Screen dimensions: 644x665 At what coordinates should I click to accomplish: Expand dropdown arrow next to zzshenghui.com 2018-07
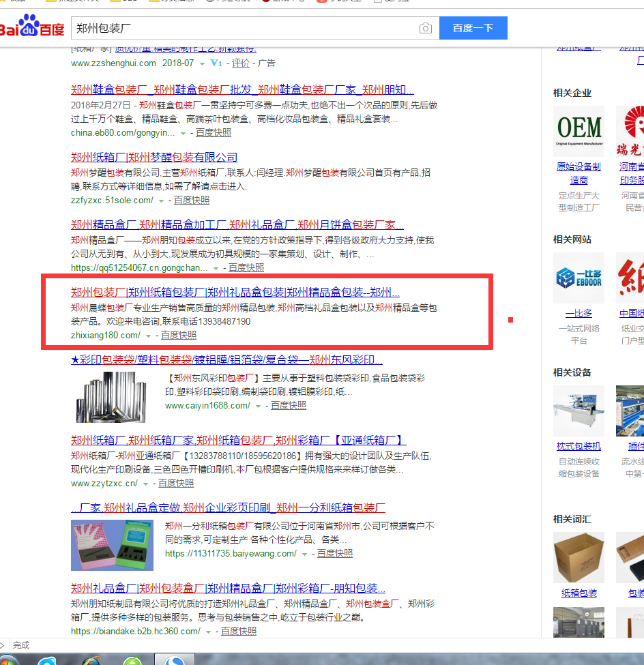(202, 64)
